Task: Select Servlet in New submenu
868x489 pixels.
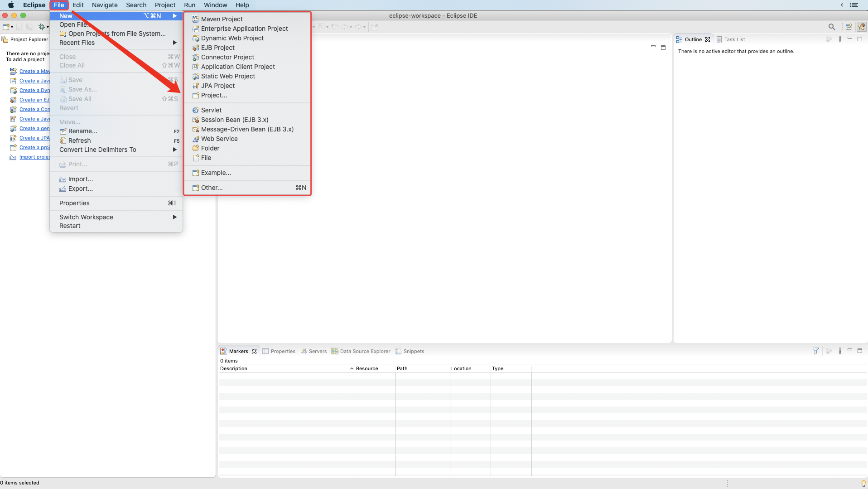Action: coord(247,110)
